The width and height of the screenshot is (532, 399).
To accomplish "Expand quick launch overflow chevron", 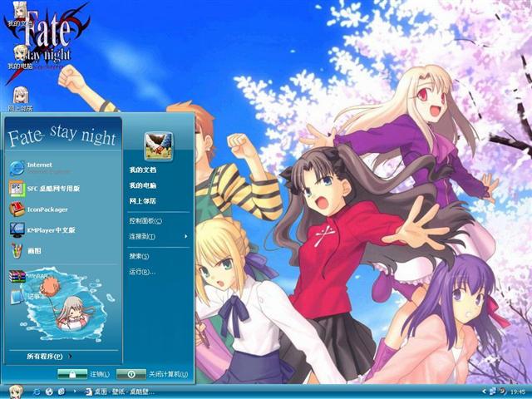I will click(75, 392).
